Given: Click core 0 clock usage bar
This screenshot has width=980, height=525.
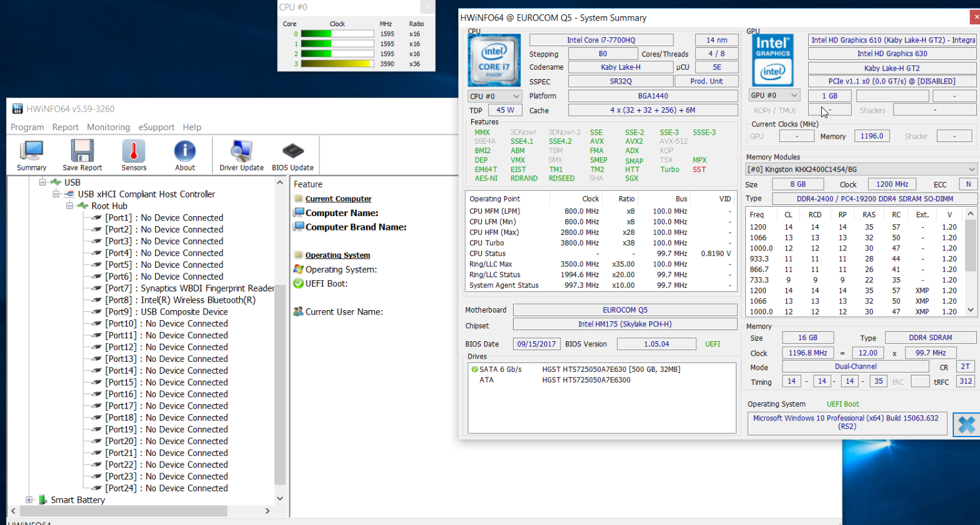Looking at the screenshot, I should coord(337,34).
